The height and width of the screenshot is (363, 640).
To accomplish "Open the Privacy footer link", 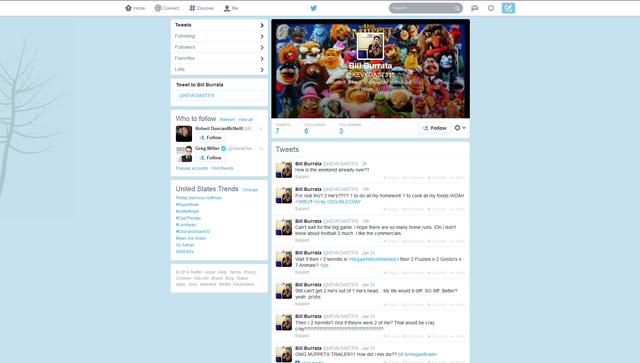I will 250,272.
